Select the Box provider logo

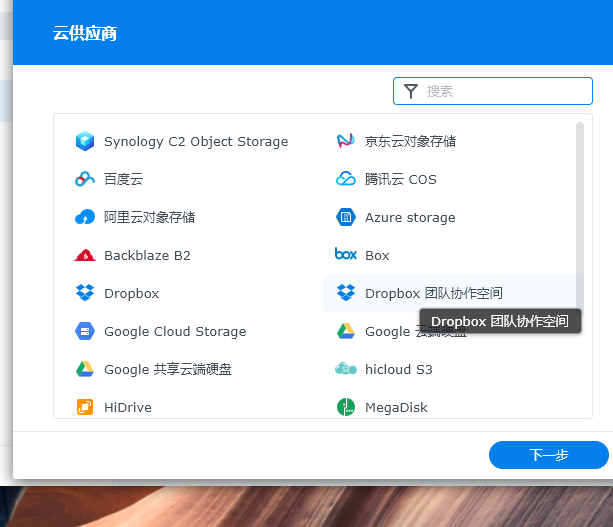coord(345,255)
